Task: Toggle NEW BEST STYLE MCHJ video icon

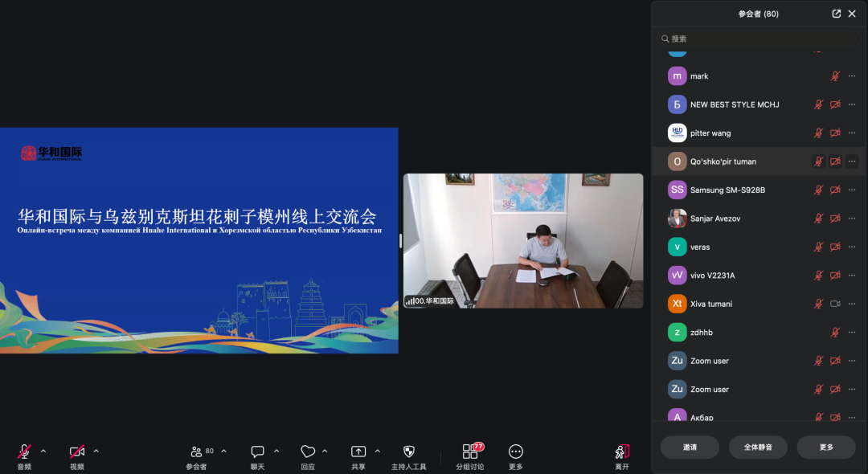Action: (835, 104)
